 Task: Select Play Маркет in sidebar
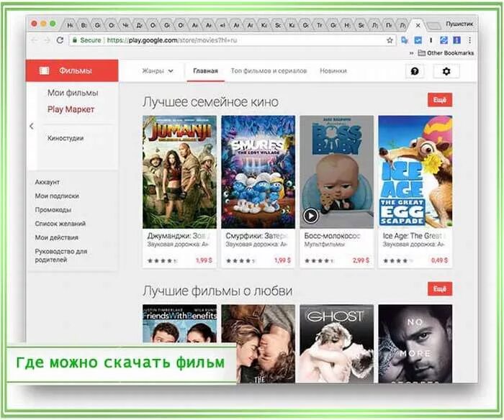[x=71, y=109]
